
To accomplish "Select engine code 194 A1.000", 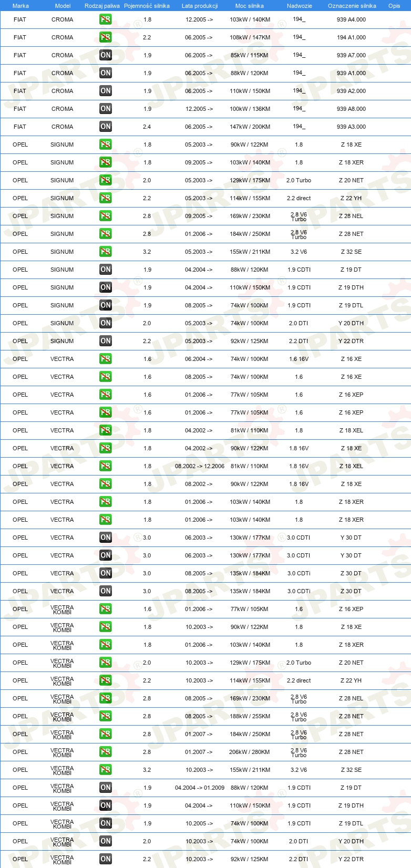I will 351,37.
